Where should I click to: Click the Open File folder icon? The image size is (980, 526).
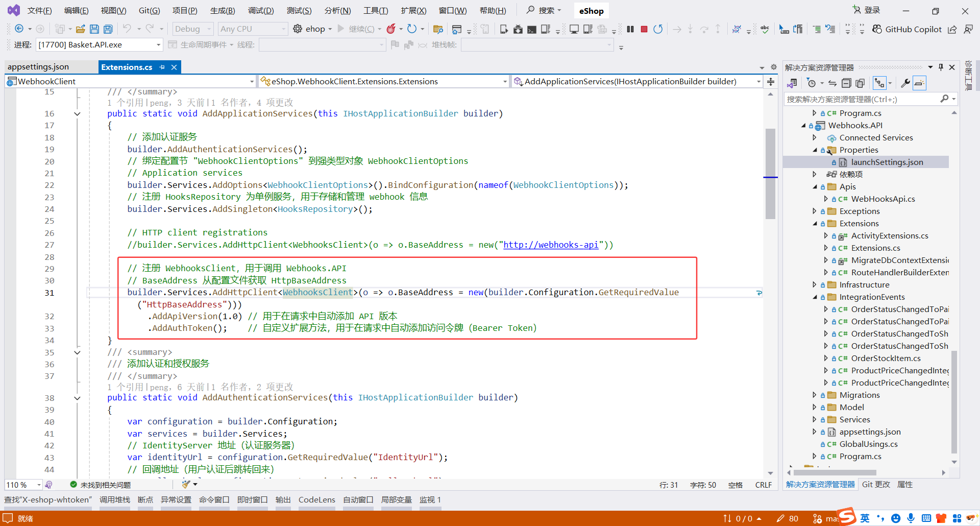[x=80, y=29]
